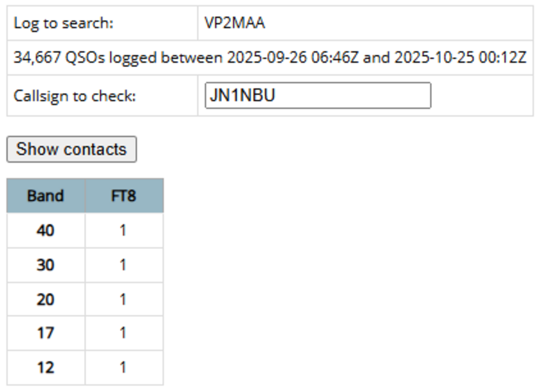Click the FT8 count for 12 band

coord(123,367)
